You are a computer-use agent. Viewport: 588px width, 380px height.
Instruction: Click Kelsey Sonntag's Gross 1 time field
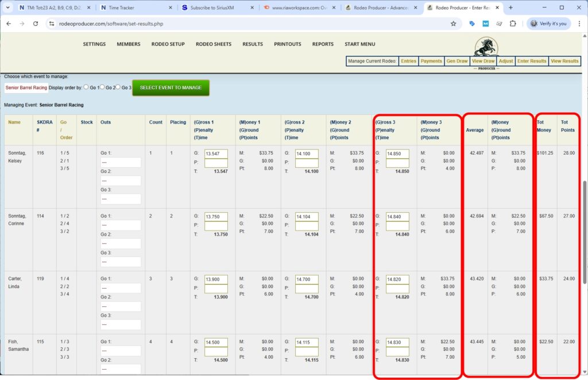tap(216, 153)
